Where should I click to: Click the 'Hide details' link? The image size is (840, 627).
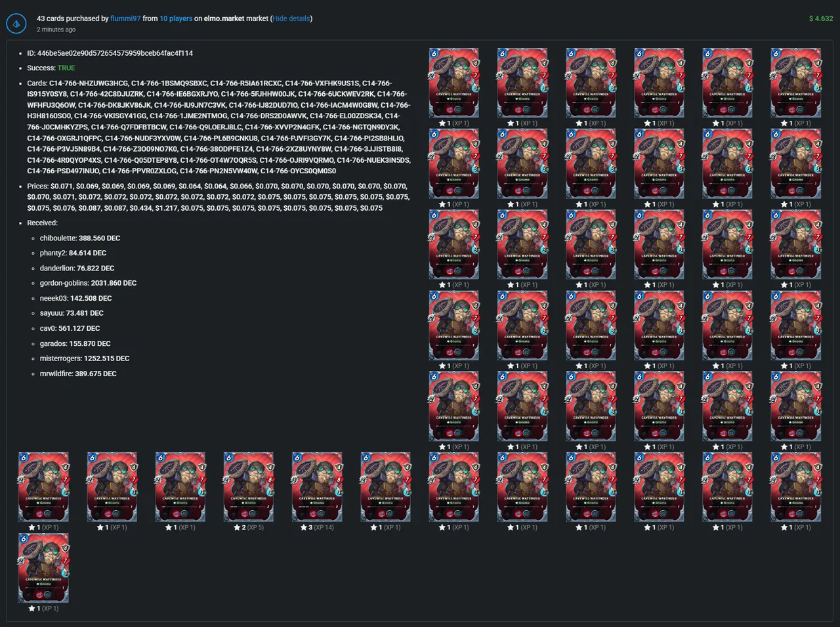291,18
